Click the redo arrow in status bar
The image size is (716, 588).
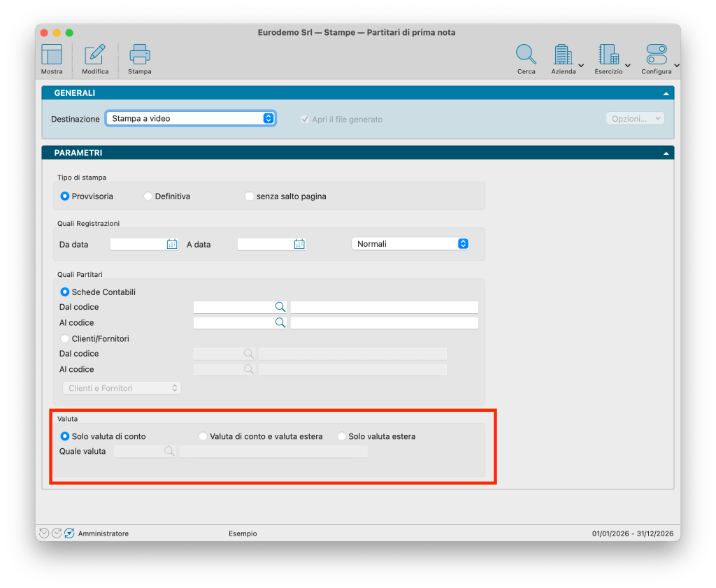[x=57, y=533]
